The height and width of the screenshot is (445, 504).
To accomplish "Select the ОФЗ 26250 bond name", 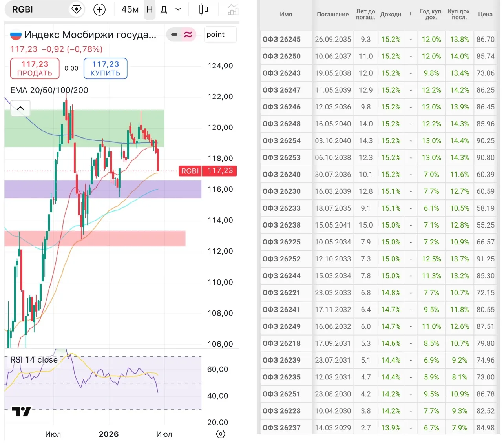I will pos(281,57).
